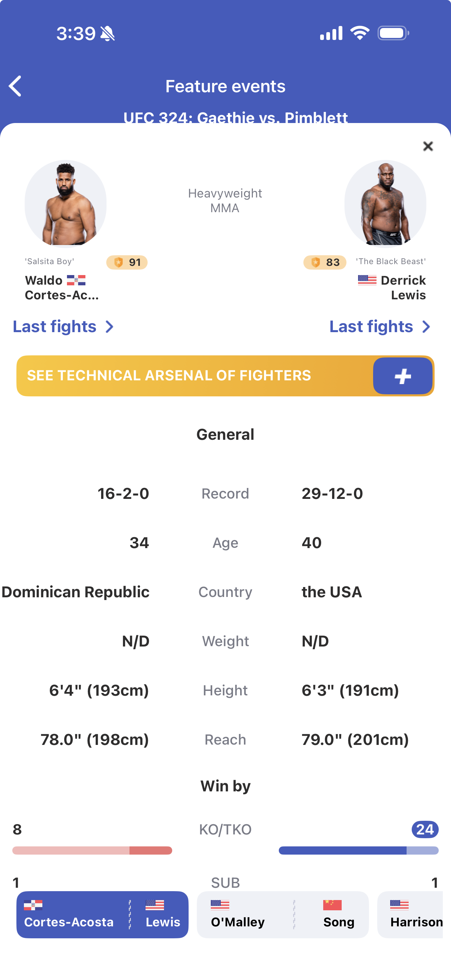This screenshot has height=980, width=451.
Task: Expand Derrick Lewis's Last fights chevron
Action: 426,326
